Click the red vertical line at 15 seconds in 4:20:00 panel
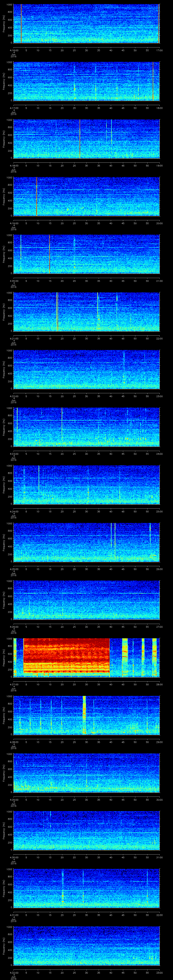The image size is (173, 980). [x=50, y=254]
